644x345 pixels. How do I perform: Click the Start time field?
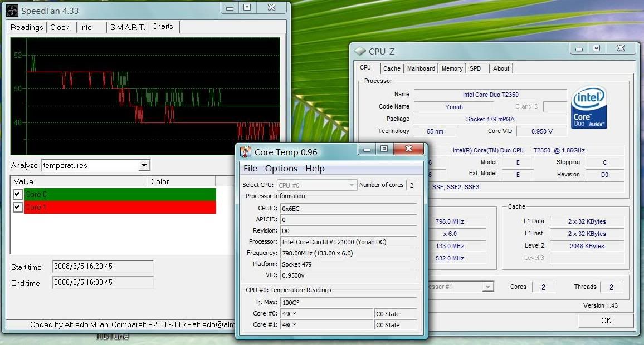click(x=103, y=266)
